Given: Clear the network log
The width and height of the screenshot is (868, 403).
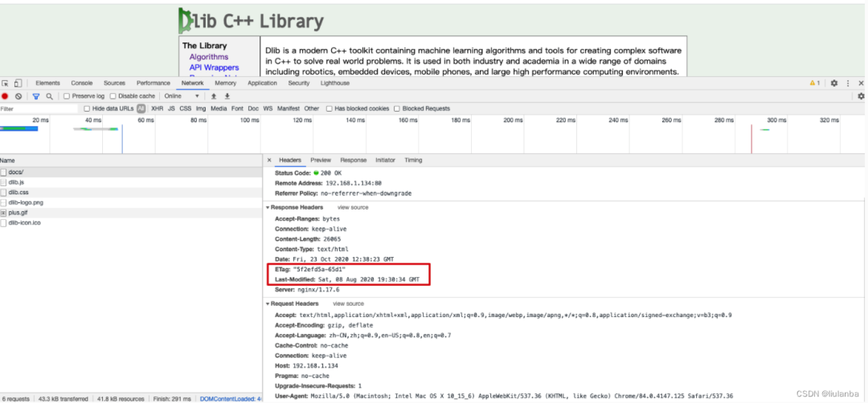Looking at the screenshot, I should (x=18, y=96).
